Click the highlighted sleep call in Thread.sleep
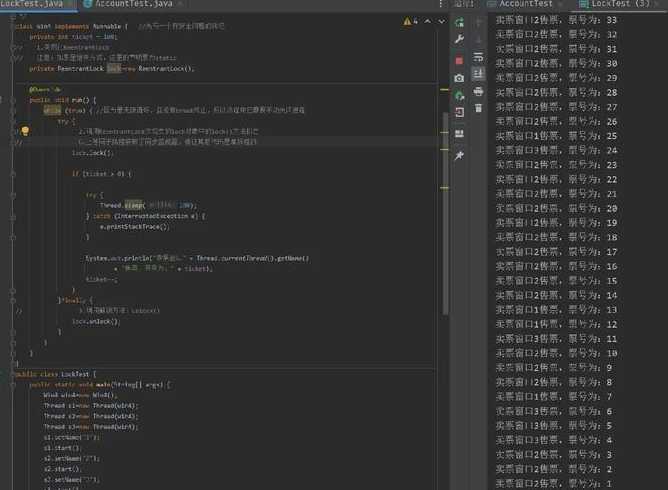 coord(133,205)
